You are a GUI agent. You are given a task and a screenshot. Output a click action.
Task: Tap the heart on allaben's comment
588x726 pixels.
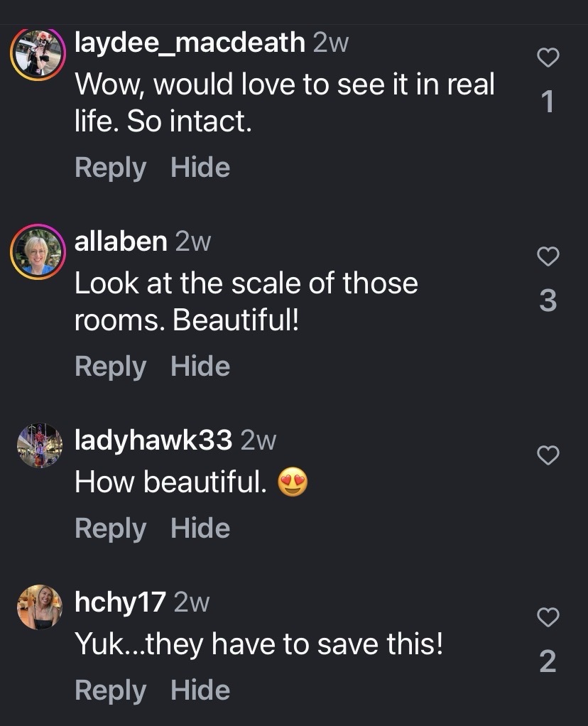pyautogui.click(x=548, y=256)
